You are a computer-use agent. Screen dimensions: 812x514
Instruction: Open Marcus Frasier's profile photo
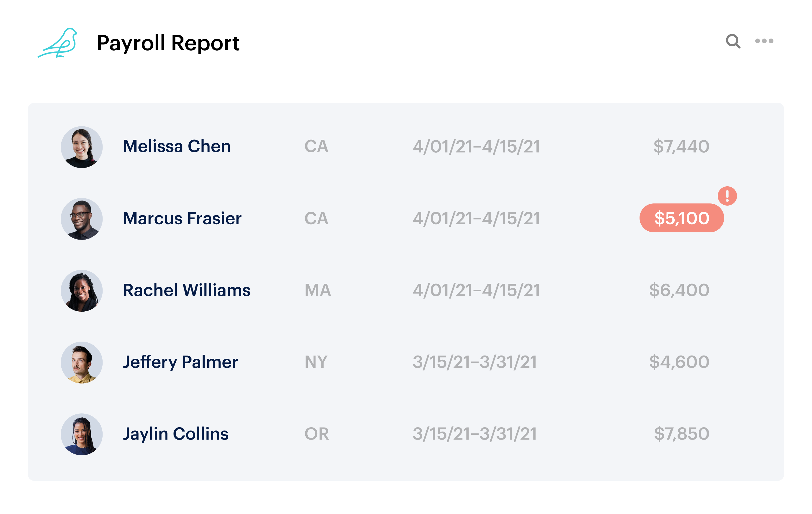[x=82, y=219]
